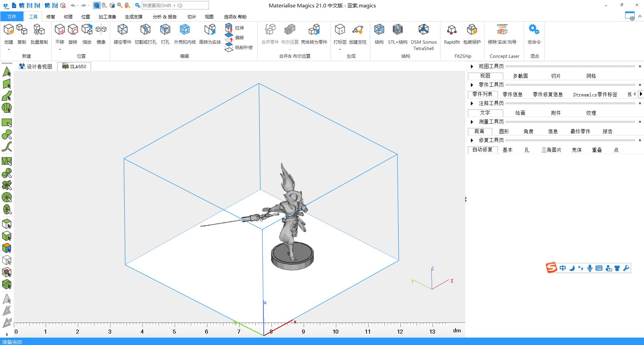This screenshot has height=345, width=644.
Task: Open the 创建支柱 create pillar tool
Action: coord(357,30)
